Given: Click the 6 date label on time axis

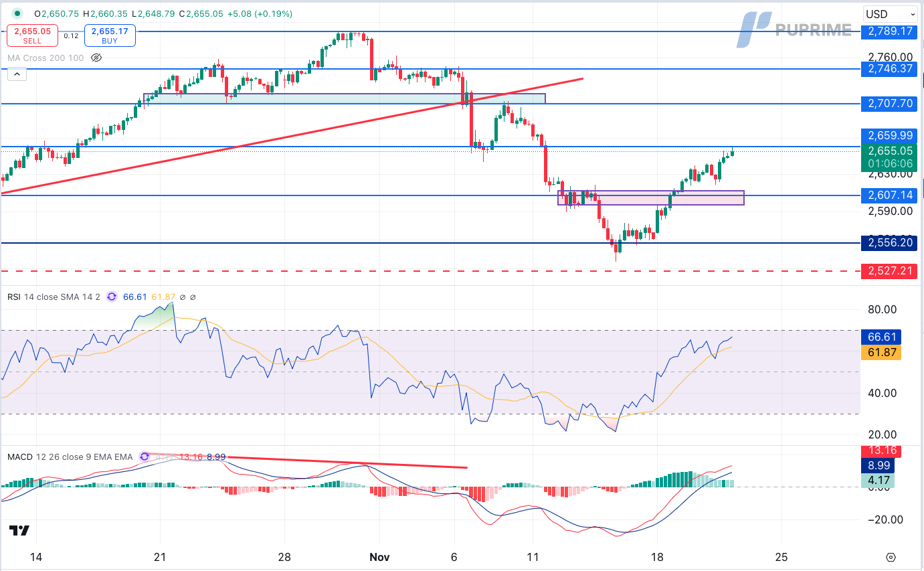Looking at the screenshot, I should pos(454,557).
